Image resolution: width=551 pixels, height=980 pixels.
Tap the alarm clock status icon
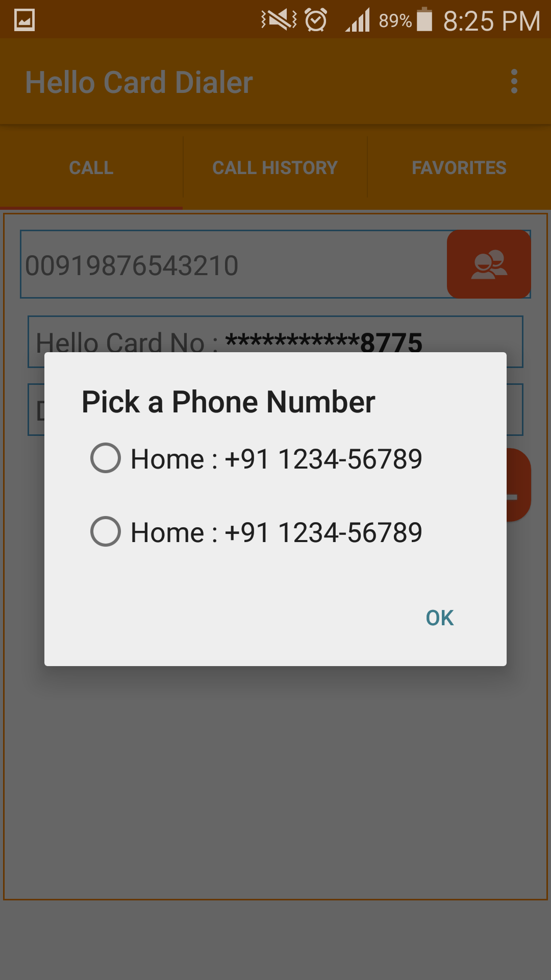316,20
